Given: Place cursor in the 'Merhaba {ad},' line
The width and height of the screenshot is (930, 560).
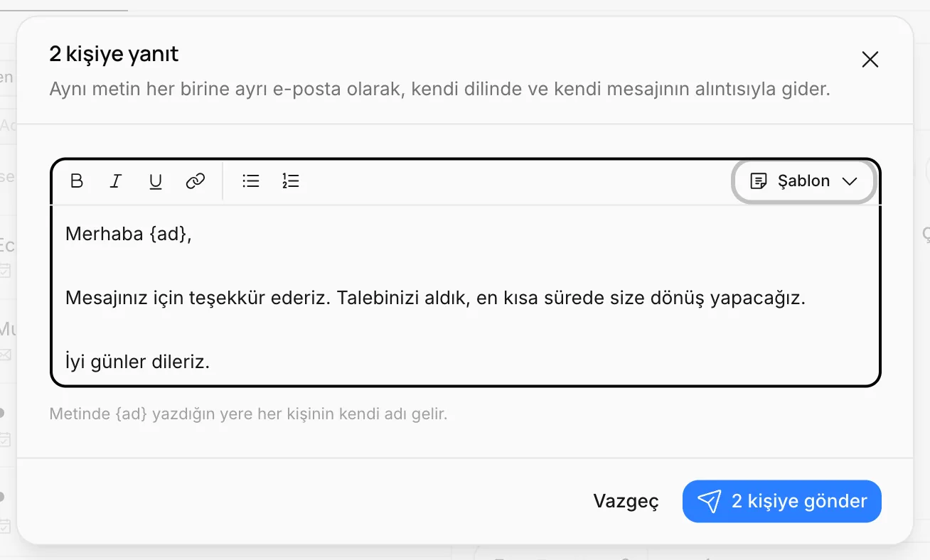Looking at the screenshot, I should click(129, 234).
